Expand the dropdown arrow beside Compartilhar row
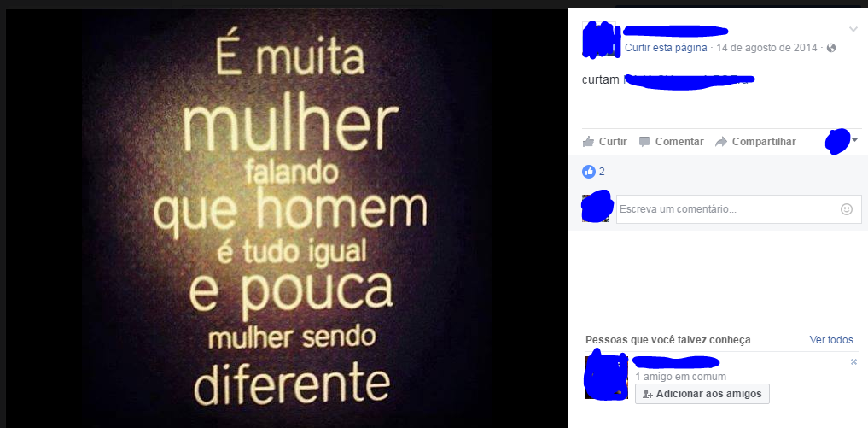 [x=854, y=140]
